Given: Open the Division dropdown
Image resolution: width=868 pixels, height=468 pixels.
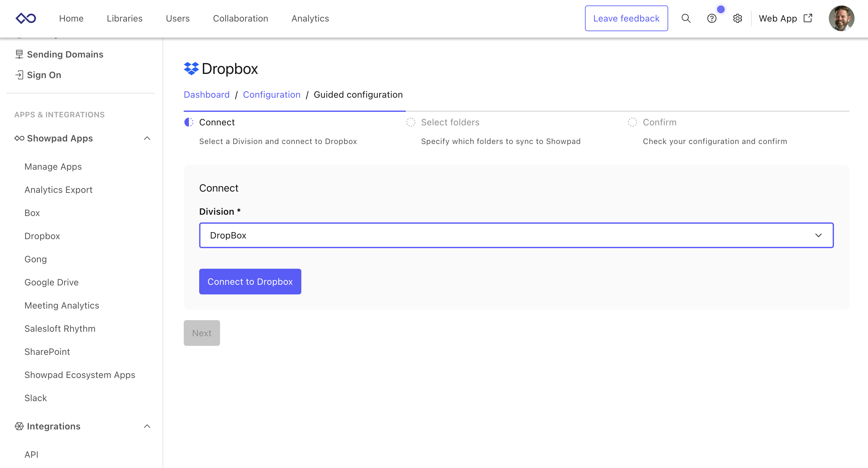Looking at the screenshot, I should (516, 235).
